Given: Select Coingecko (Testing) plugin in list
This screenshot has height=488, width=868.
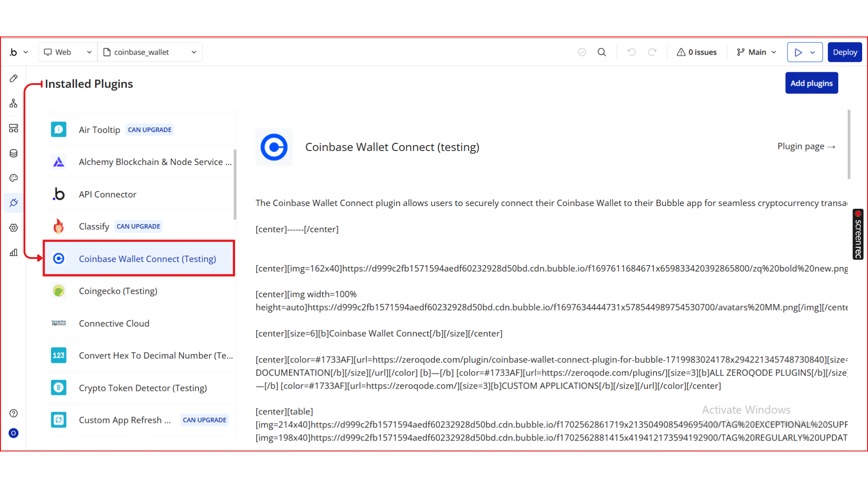Looking at the screenshot, I should point(118,291).
